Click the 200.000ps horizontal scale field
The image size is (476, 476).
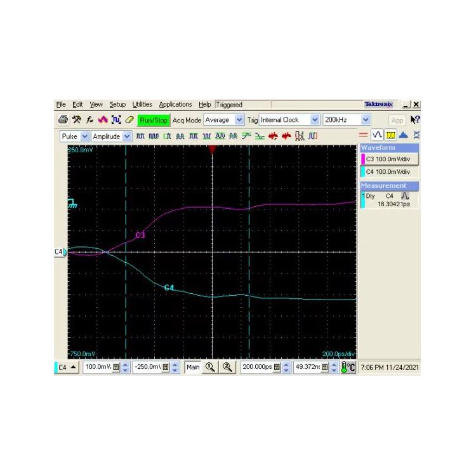coord(256,367)
